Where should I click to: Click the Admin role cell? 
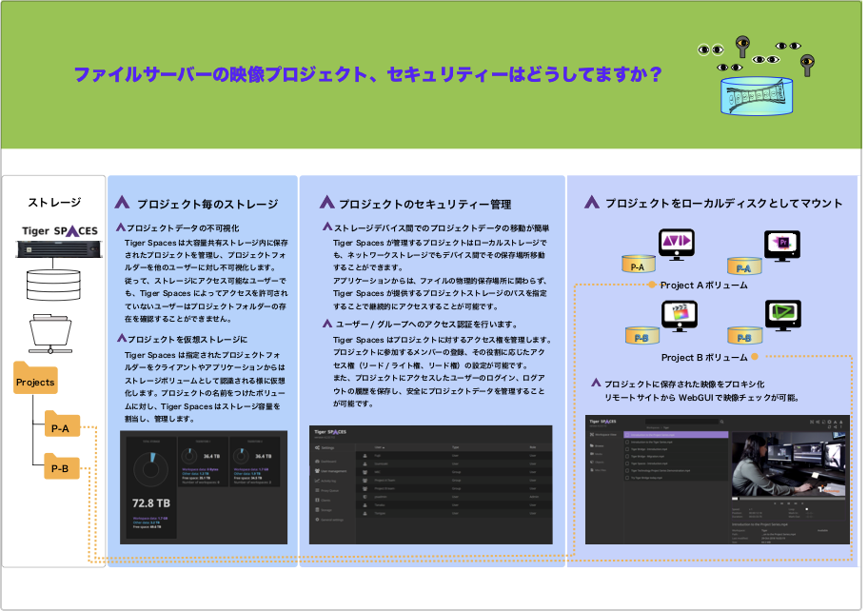click(x=534, y=497)
